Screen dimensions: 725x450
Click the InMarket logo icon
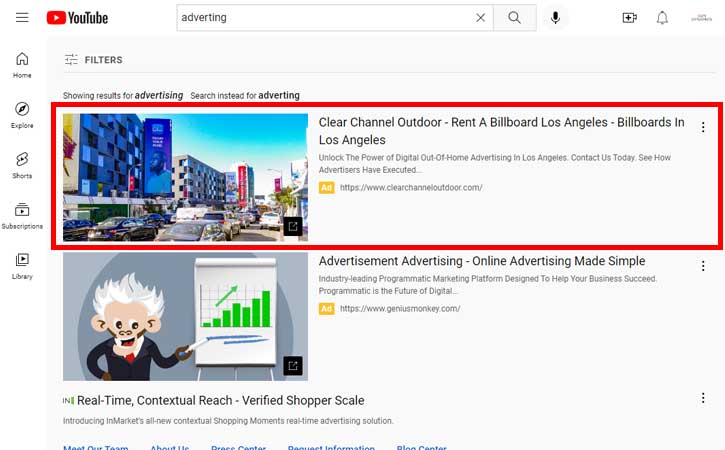click(68, 401)
